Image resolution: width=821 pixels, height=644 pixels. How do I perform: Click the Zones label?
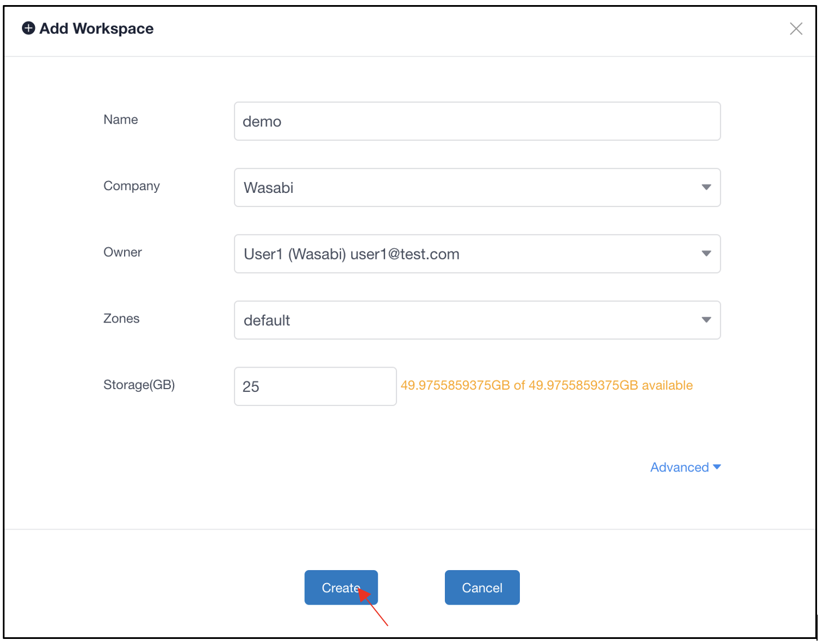(x=121, y=319)
